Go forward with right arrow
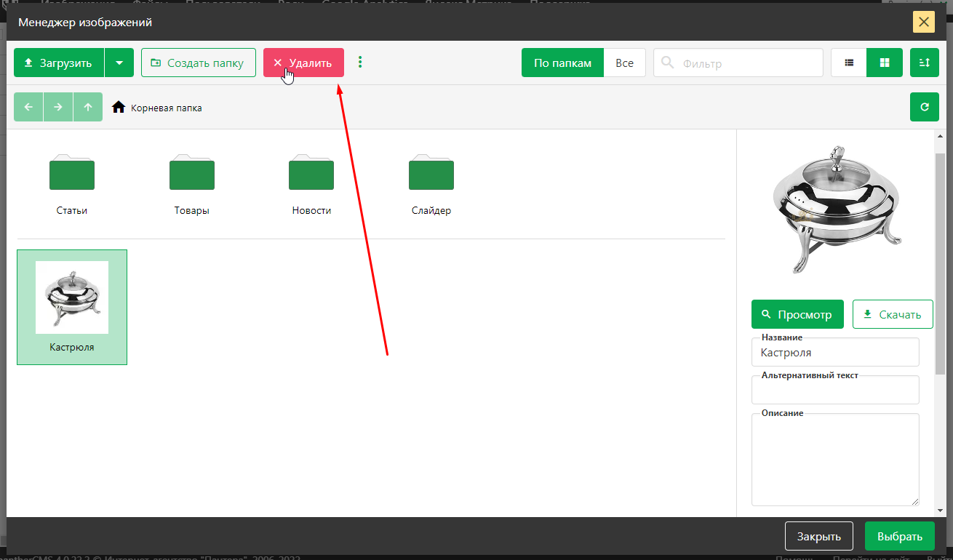Screen dimensions: 953x560 [58, 107]
